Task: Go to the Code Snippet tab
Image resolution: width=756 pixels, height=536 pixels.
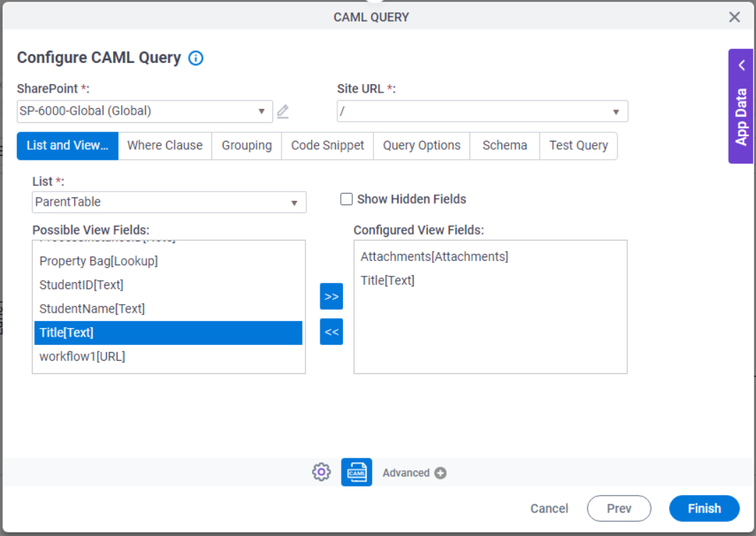Action: [x=327, y=146]
